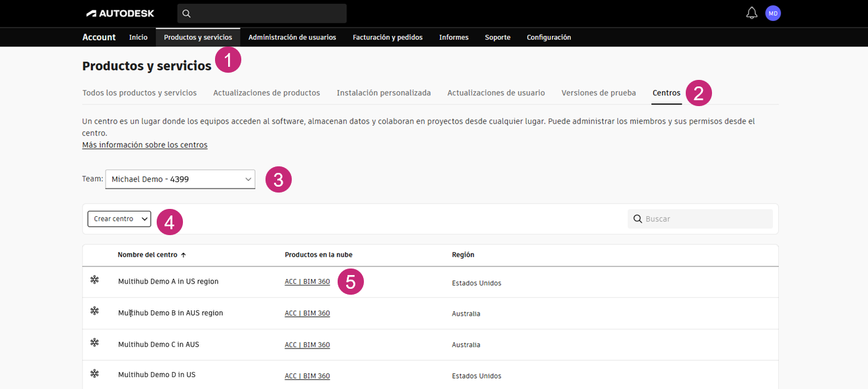Open ACC | BIM 360 link for Demo B
868x389 pixels.
click(307, 313)
